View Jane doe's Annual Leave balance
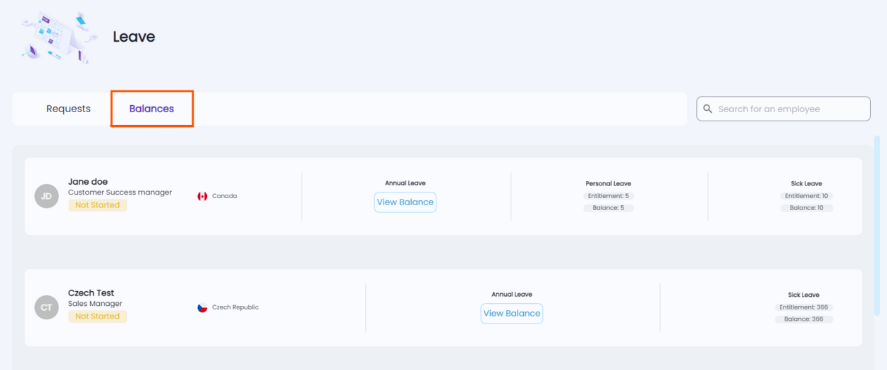 [405, 202]
